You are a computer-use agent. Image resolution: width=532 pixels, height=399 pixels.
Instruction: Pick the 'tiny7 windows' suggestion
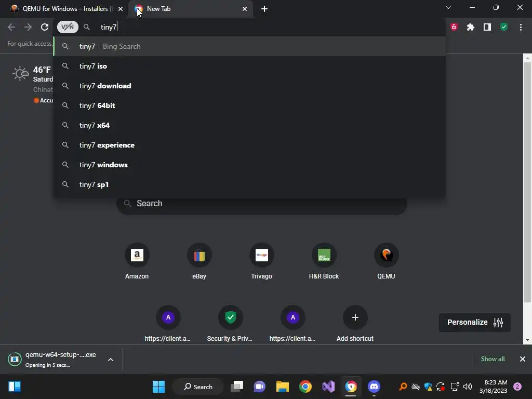click(x=249, y=165)
